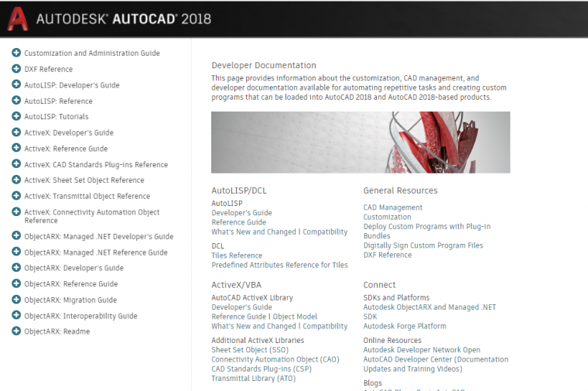Open the CAD Management link
Screen dimensions: 588x391
coord(393,208)
